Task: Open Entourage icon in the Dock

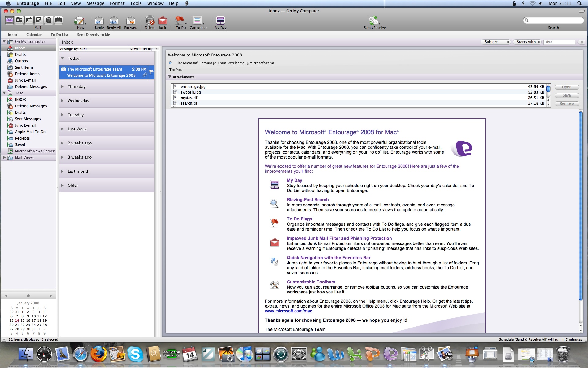Action: (391, 355)
